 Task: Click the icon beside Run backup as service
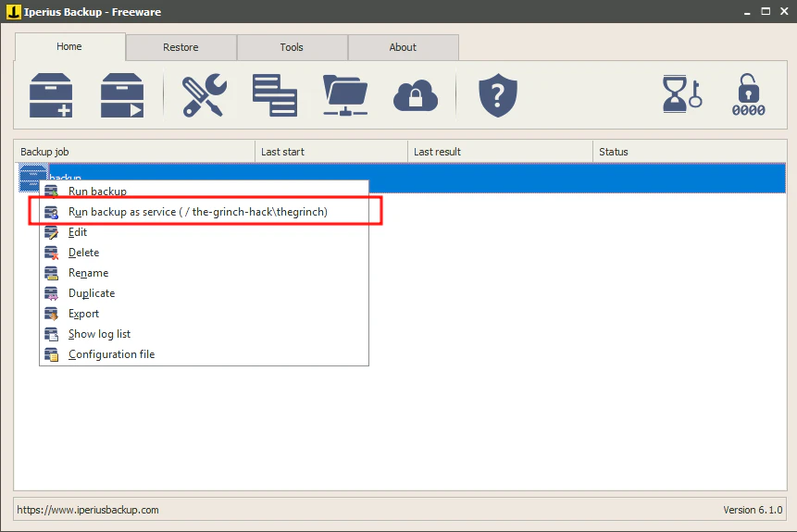(x=51, y=212)
